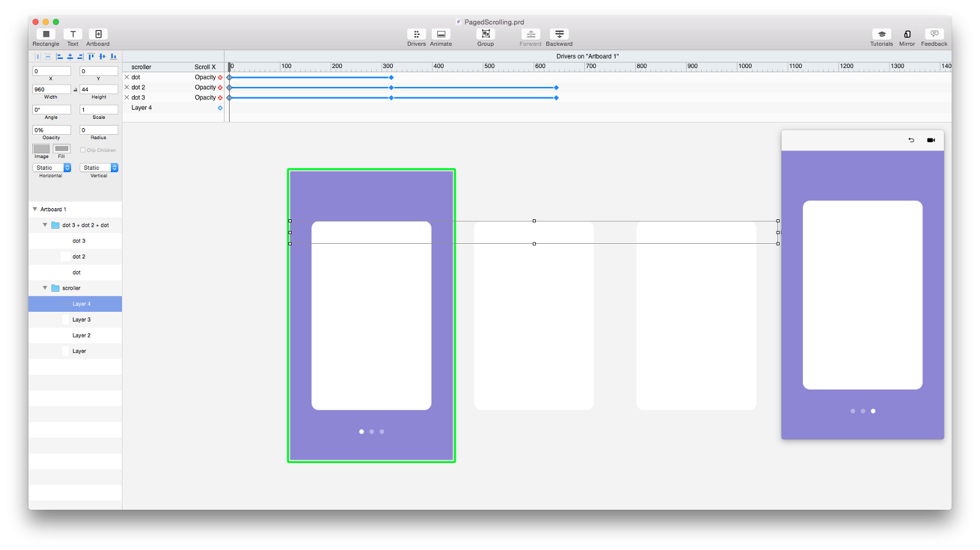Click dot keyframe at 300 on timeline
The height and width of the screenshot is (550, 980).
391,77
